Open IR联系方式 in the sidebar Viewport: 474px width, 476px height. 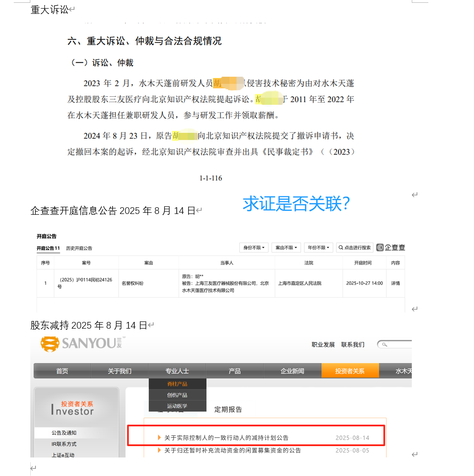[64, 444]
